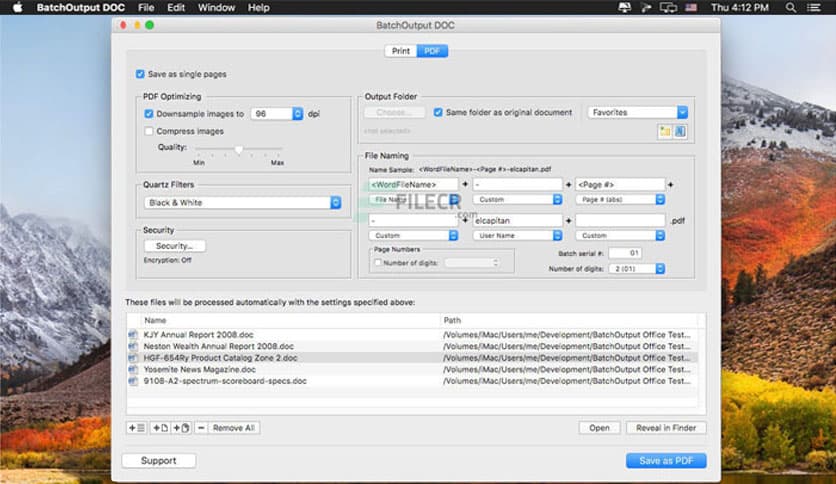Click the add single document icon button

(x=160, y=427)
